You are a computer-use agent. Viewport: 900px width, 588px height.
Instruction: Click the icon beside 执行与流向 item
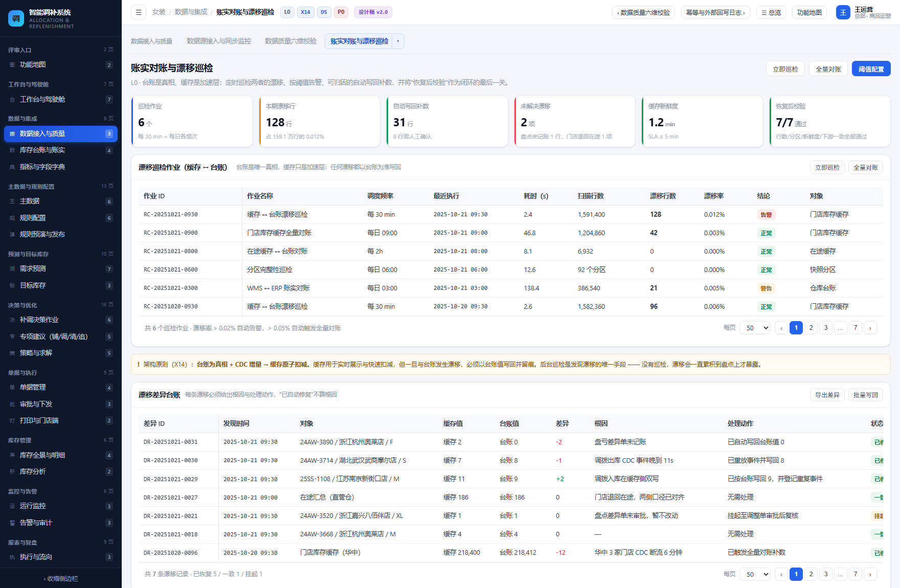(x=12, y=557)
